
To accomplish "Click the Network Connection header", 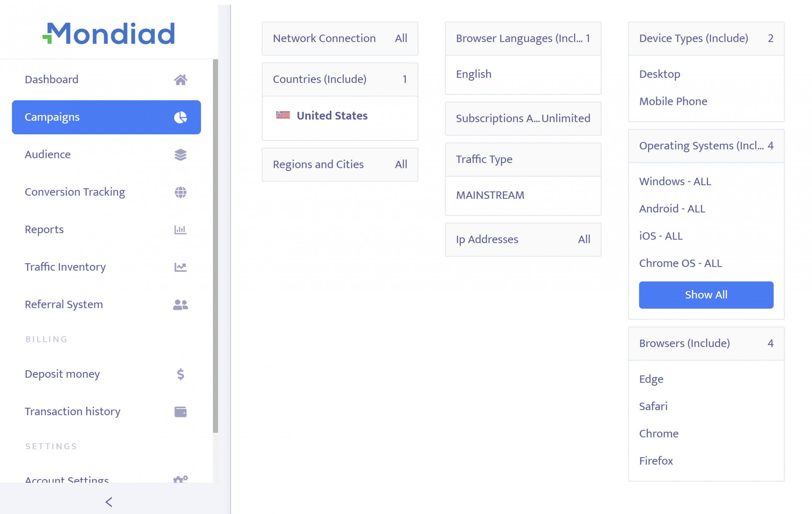I will pyautogui.click(x=340, y=39).
